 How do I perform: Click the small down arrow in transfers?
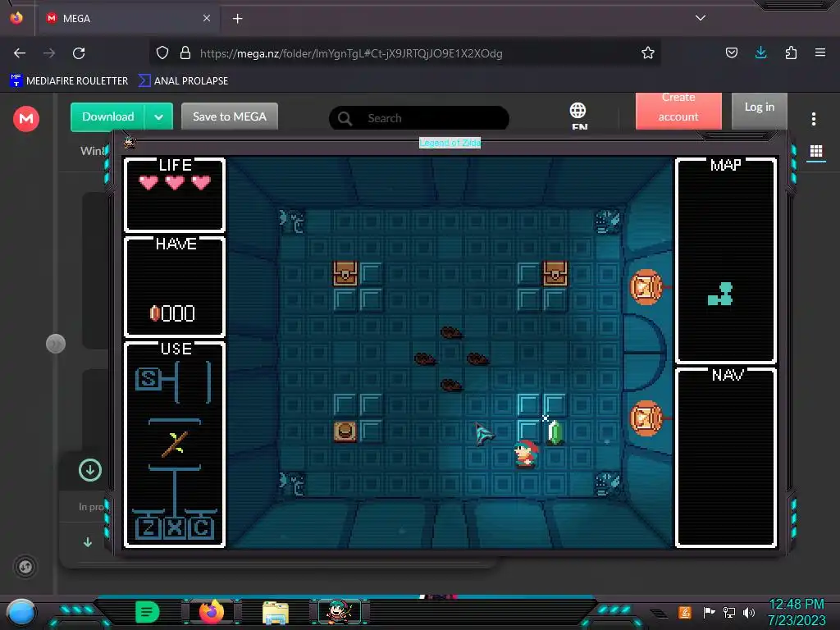(x=88, y=542)
